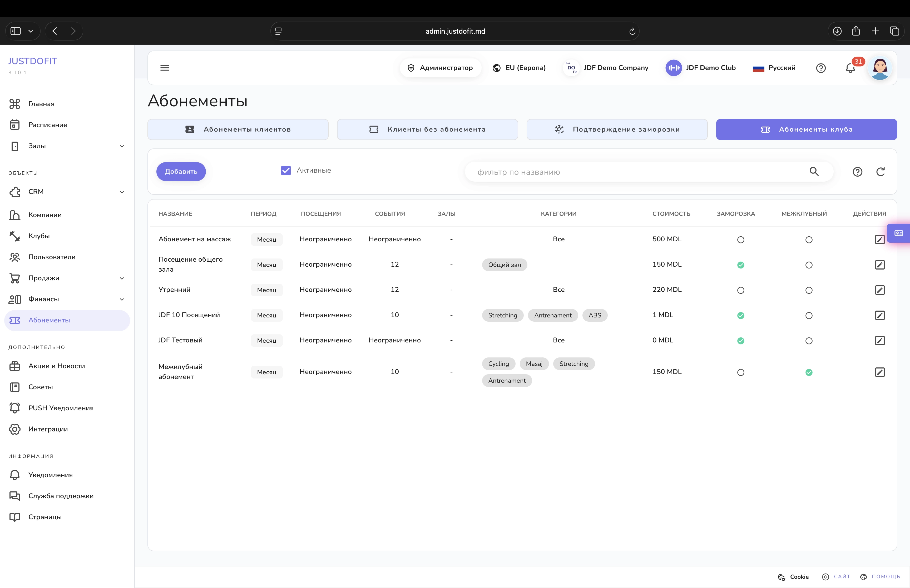Uncheck the Активные checkbox
This screenshot has width=910, height=588.
[286, 170]
